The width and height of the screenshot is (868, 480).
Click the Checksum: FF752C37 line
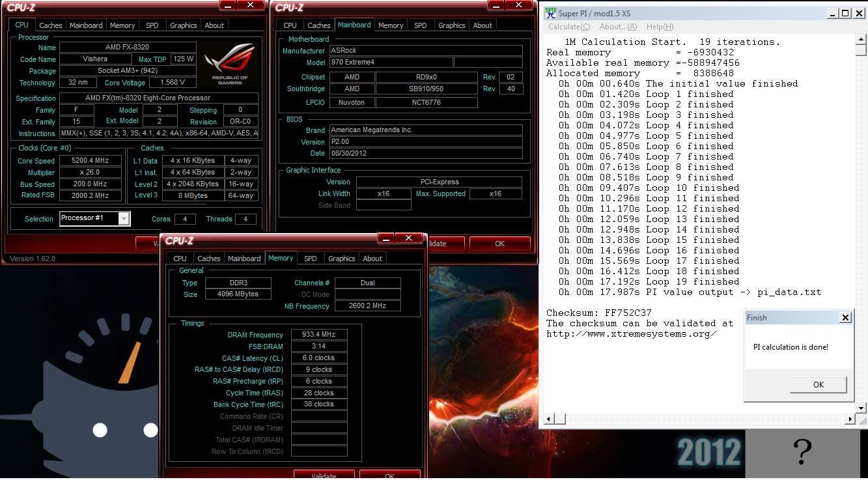[598, 313]
